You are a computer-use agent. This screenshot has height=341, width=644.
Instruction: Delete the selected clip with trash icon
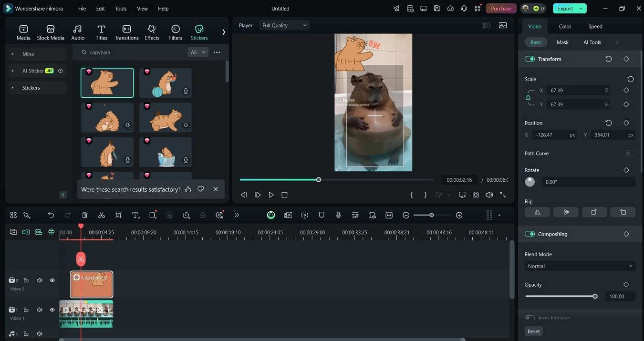(x=84, y=215)
